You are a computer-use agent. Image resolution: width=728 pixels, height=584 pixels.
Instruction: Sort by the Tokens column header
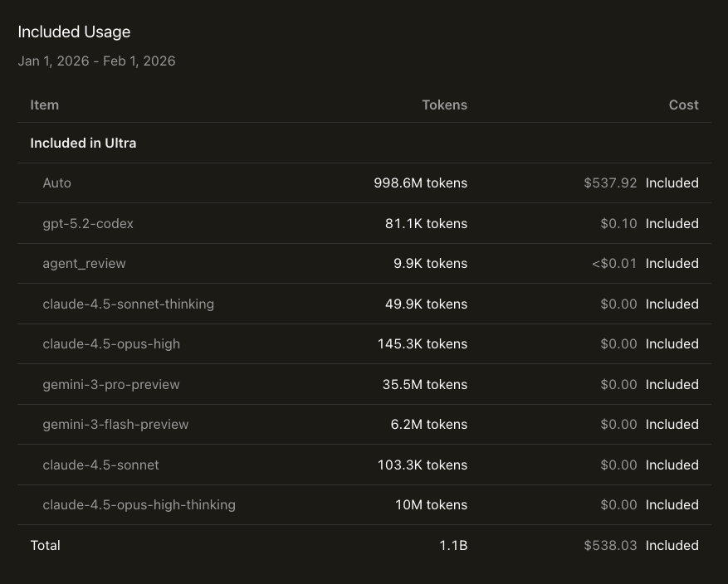tap(444, 105)
